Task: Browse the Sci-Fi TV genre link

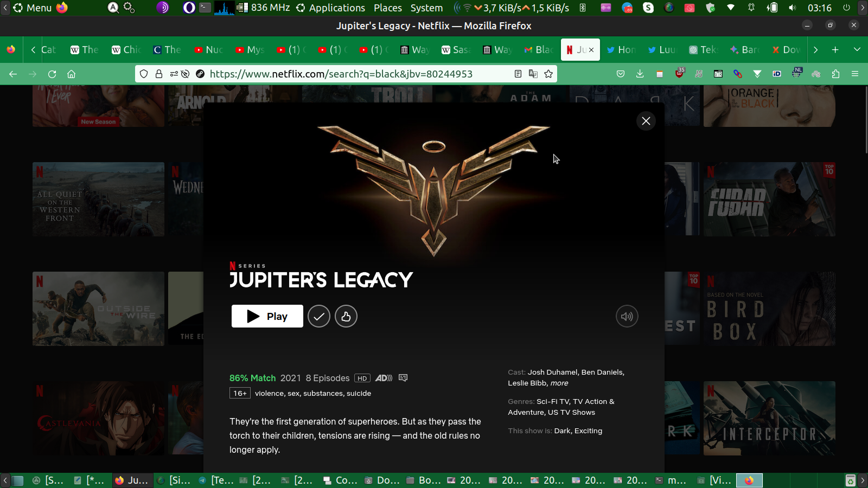Action: point(553,401)
